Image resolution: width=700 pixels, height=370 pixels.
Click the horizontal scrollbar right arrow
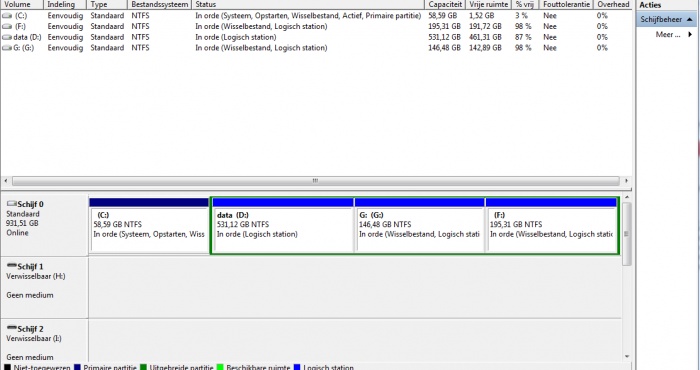click(x=626, y=181)
